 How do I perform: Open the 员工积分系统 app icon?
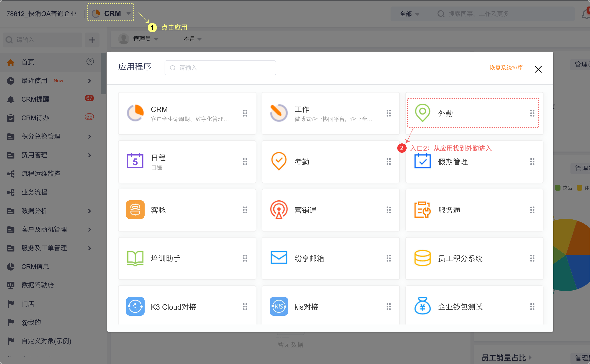tap(422, 258)
